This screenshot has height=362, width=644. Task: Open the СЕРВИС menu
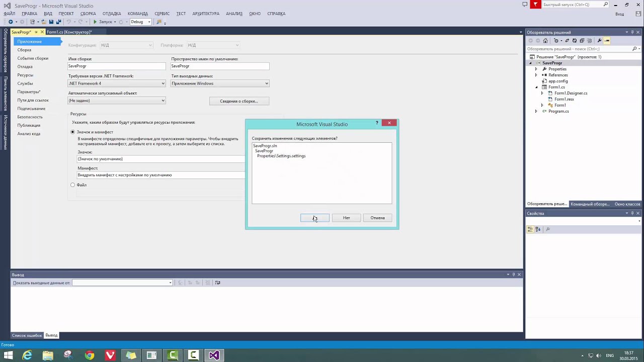point(162,14)
